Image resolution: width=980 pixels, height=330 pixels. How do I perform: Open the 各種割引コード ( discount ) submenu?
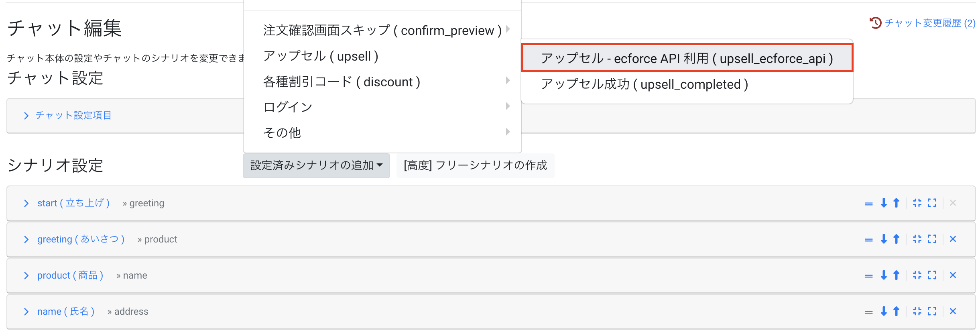[342, 82]
